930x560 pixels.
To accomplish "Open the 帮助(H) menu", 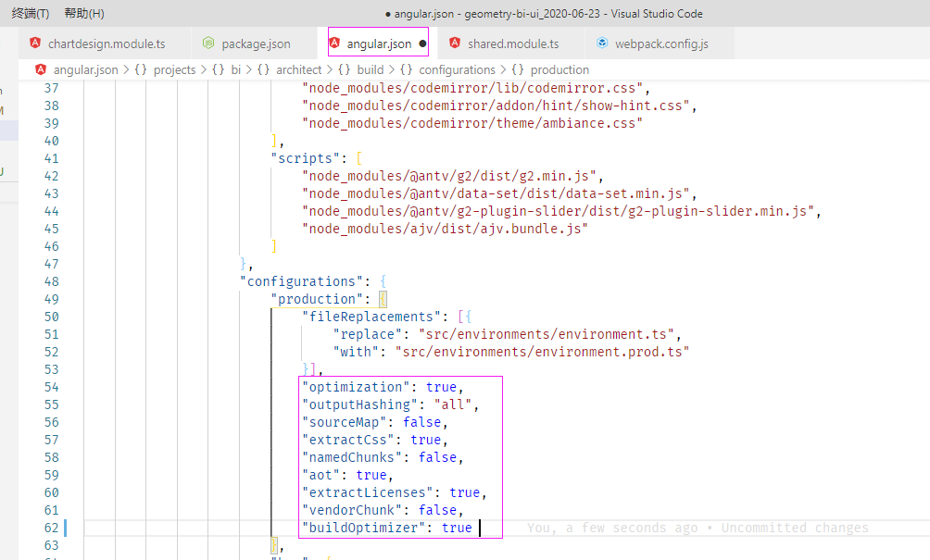I will click(x=84, y=13).
